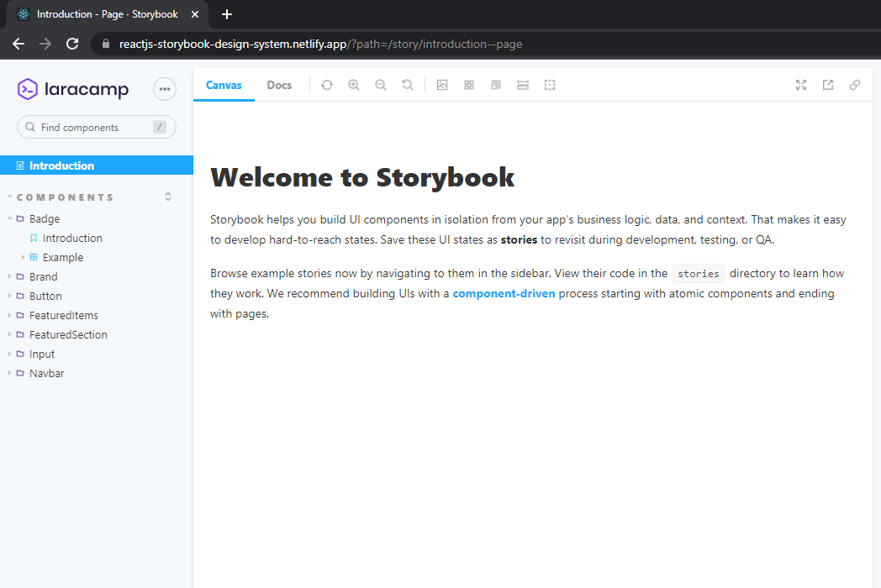Collapse the Badge folder
Screen dimensions: 881x588
tap(45, 218)
